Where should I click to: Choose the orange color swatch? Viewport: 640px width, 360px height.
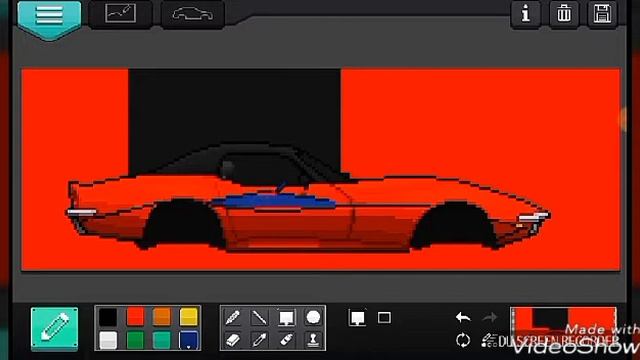(162, 317)
